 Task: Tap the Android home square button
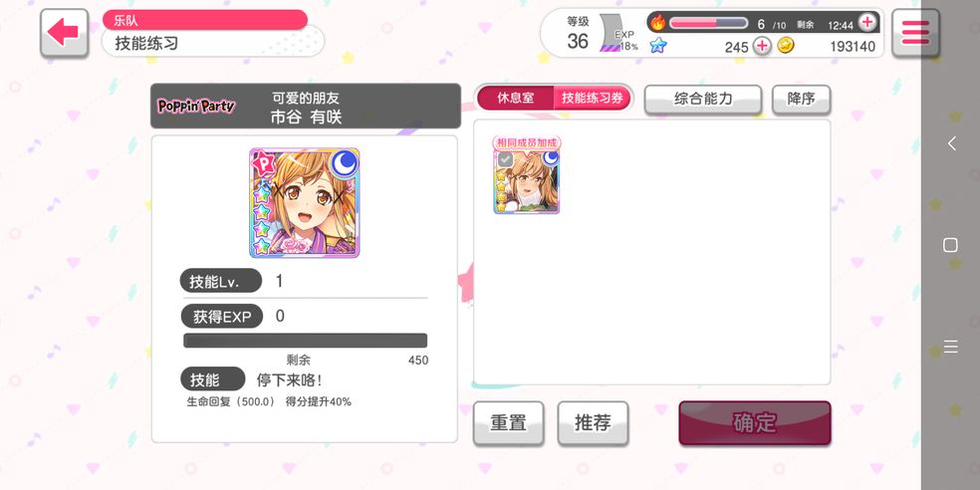(951, 245)
